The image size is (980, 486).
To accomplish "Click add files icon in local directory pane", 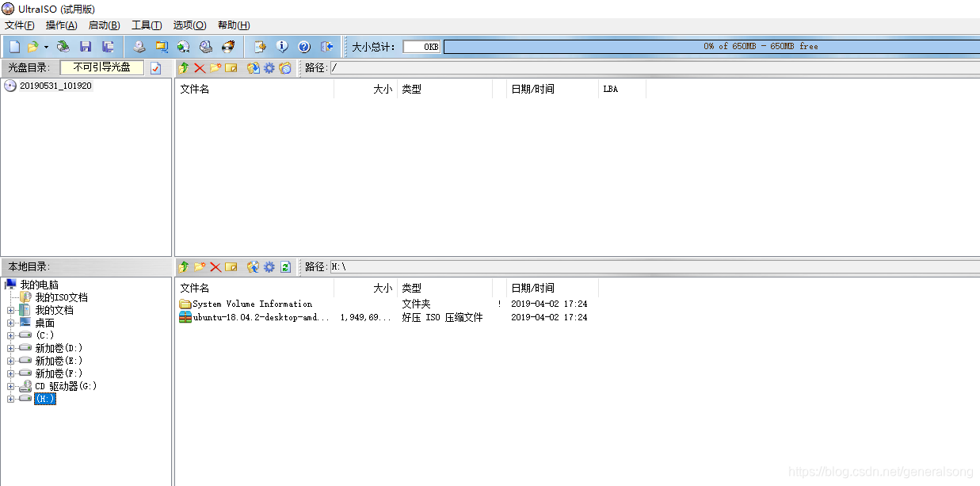I will point(254,267).
